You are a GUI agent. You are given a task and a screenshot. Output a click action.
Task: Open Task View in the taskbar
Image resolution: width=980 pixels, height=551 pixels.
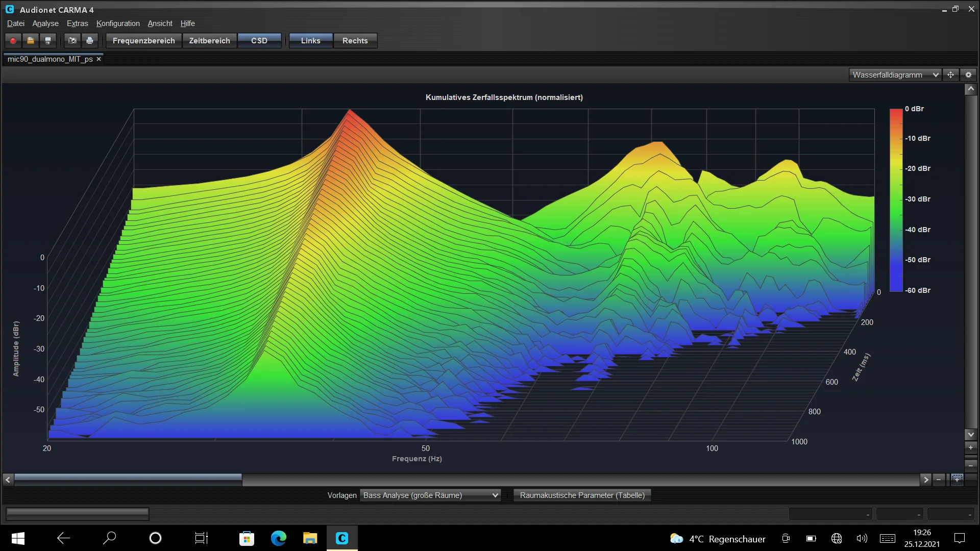click(x=202, y=538)
